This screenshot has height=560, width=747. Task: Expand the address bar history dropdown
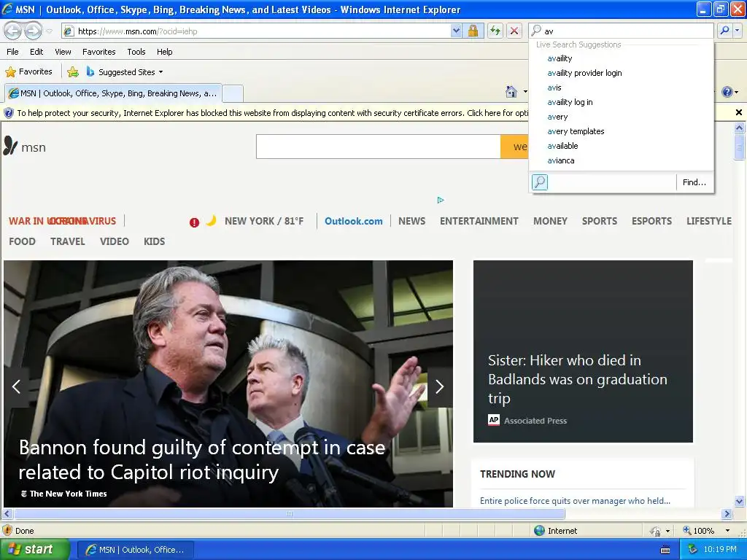456,31
